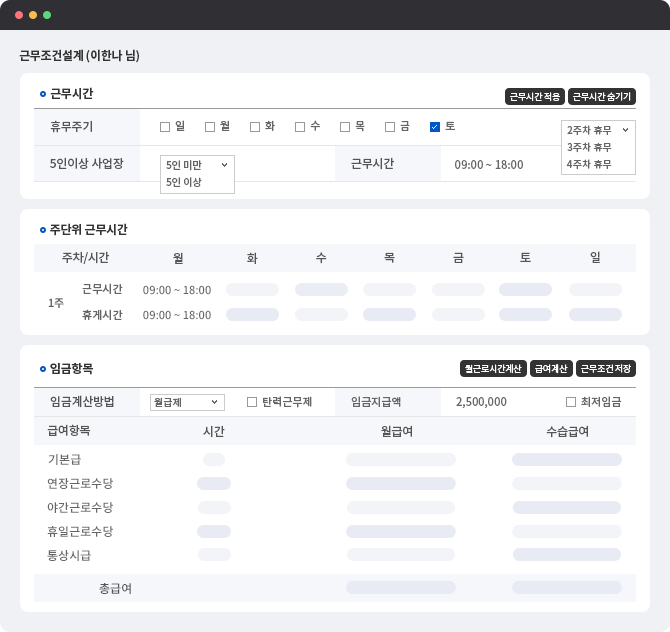This screenshot has height=632, width=670.
Task: Select 5인 이상 from the list
Action: pos(184,182)
